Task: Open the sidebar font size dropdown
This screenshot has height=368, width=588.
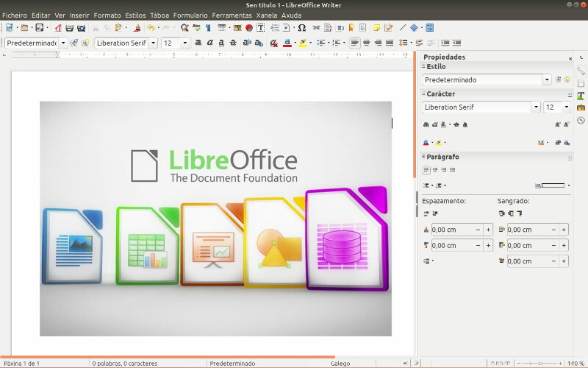Action: click(566, 107)
